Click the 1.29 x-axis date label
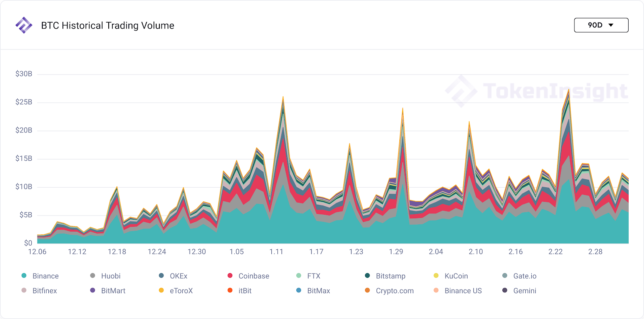The height and width of the screenshot is (319, 644). pos(396,252)
